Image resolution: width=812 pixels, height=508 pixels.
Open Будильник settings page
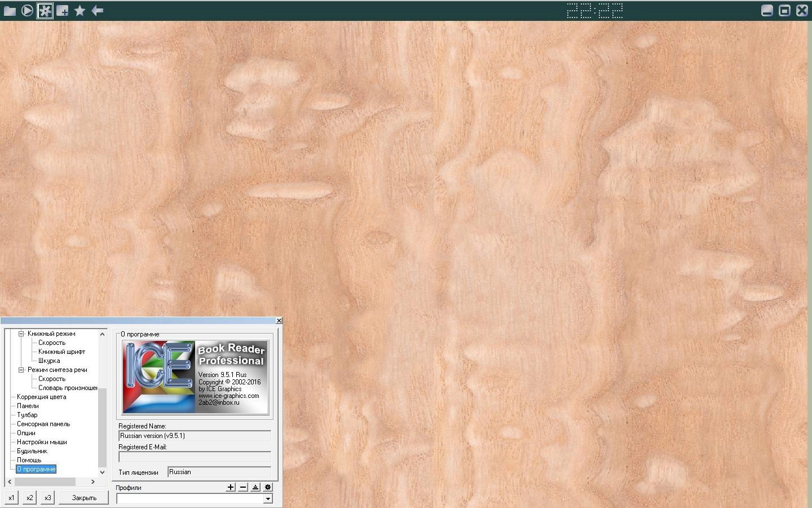pyautogui.click(x=32, y=451)
